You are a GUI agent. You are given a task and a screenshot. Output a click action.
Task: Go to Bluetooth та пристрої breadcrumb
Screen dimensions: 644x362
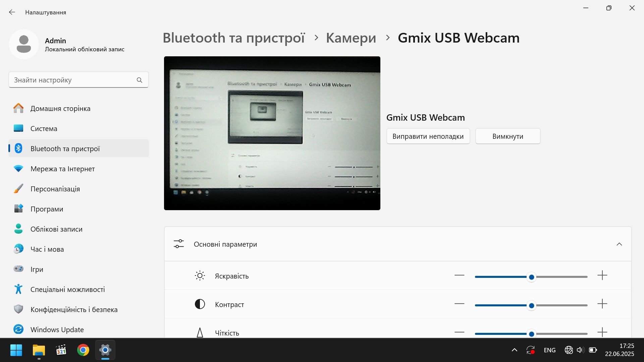(234, 38)
